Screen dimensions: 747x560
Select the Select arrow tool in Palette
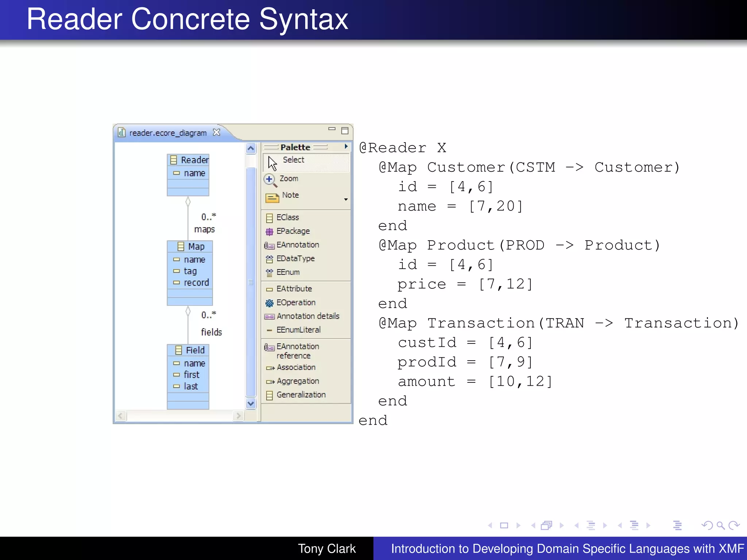(306, 162)
